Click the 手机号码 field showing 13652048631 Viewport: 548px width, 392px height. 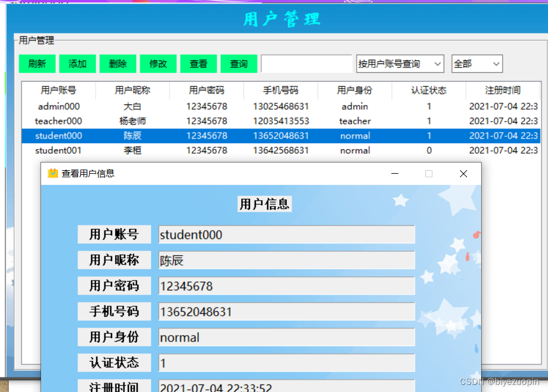tap(286, 312)
